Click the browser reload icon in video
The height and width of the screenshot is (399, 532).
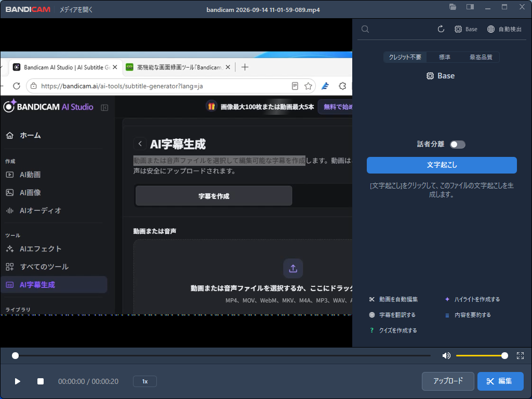(x=16, y=86)
